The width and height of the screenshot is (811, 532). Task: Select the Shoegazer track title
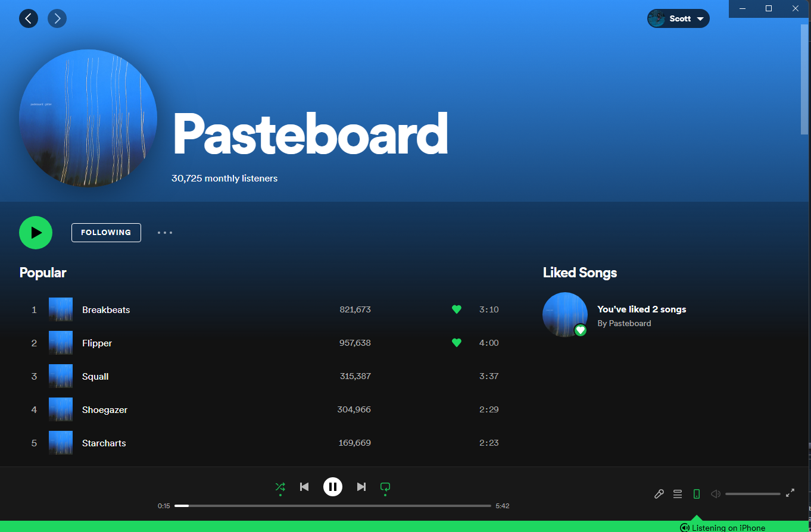105,410
